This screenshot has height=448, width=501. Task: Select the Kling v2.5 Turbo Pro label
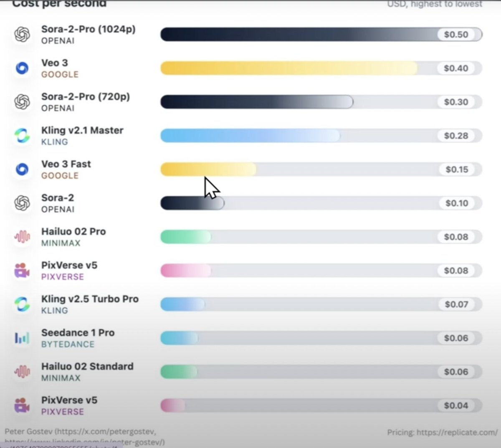coord(90,299)
